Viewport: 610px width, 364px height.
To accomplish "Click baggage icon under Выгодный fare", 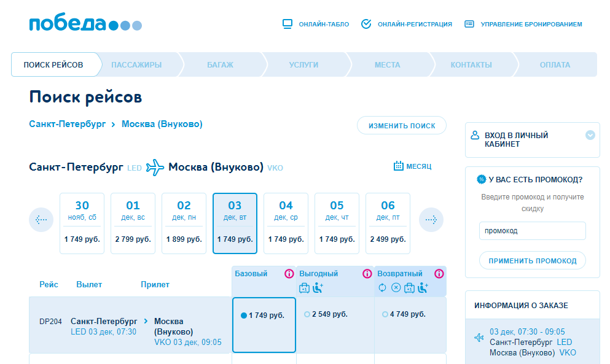I will 304,288.
